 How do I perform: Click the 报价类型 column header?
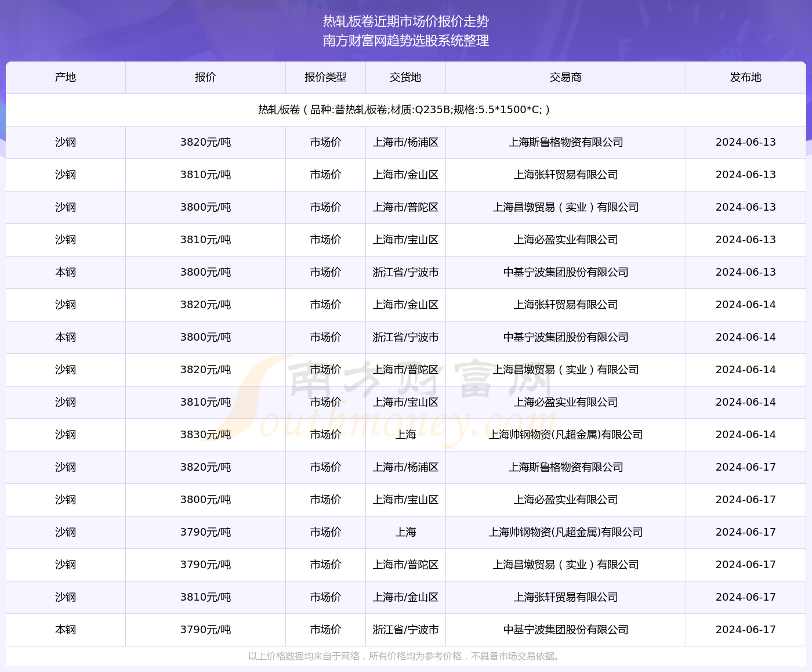pyautogui.click(x=325, y=77)
